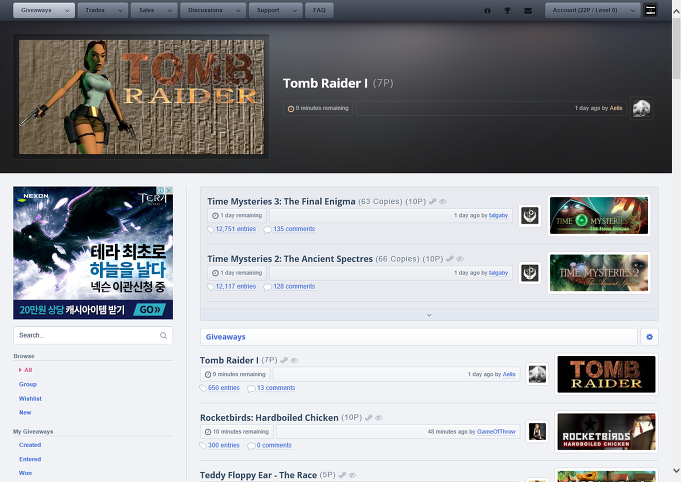Select All in the Browse sidebar
Image resolution: width=681 pixels, height=482 pixels.
[x=28, y=370]
